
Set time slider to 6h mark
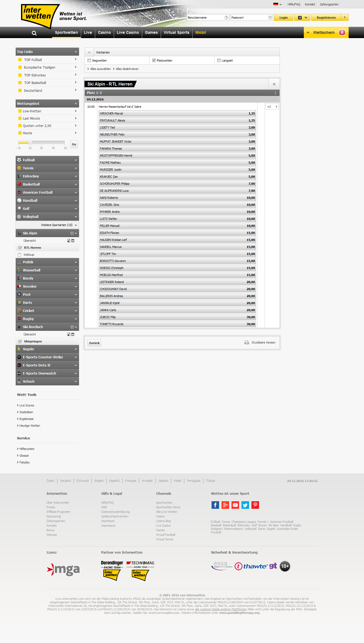tap(65, 143)
